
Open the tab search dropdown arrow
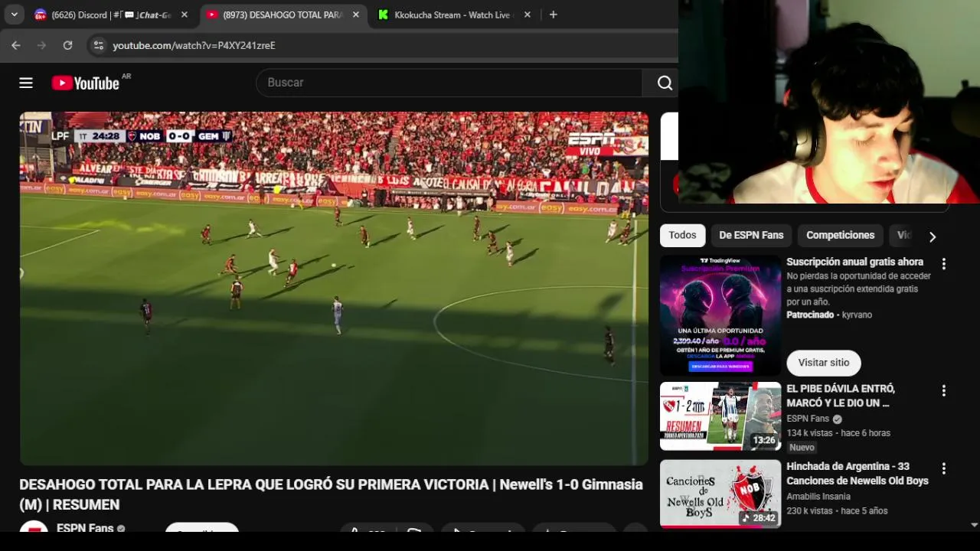pos(14,15)
